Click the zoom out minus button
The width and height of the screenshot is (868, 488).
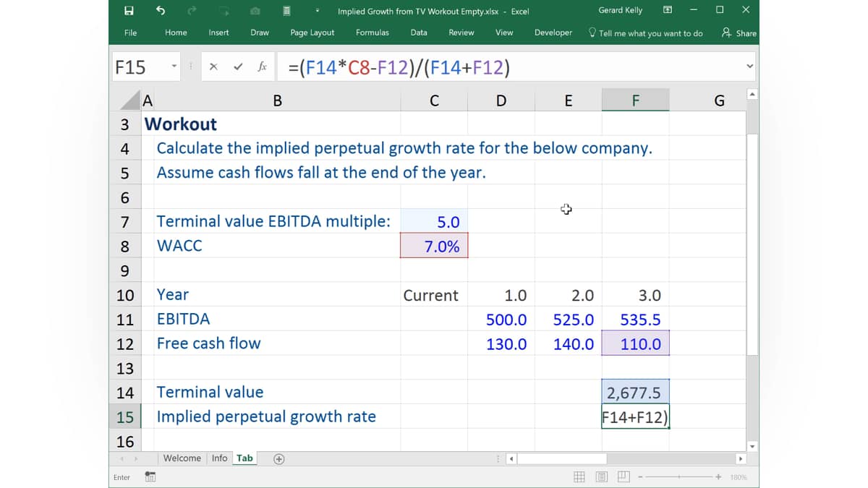[x=641, y=477]
